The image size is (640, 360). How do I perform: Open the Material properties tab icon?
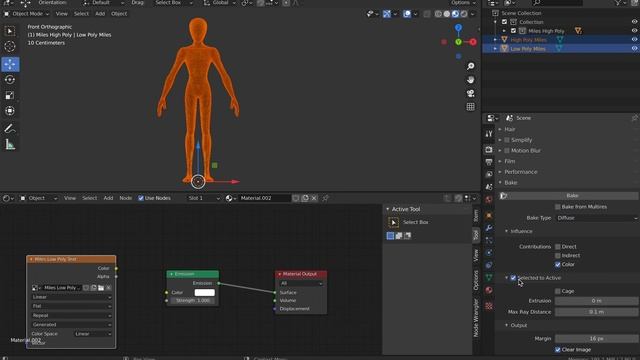[x=489, y=290]
